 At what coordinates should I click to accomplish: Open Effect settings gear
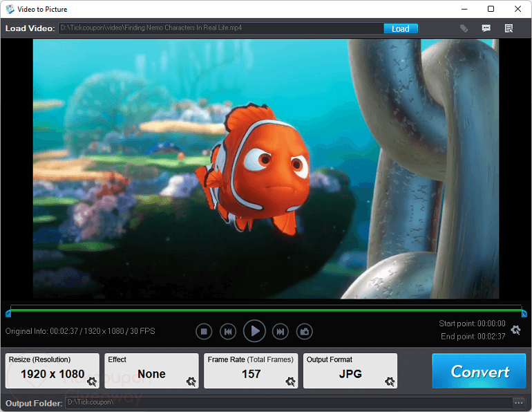click(x=191, y=382)
